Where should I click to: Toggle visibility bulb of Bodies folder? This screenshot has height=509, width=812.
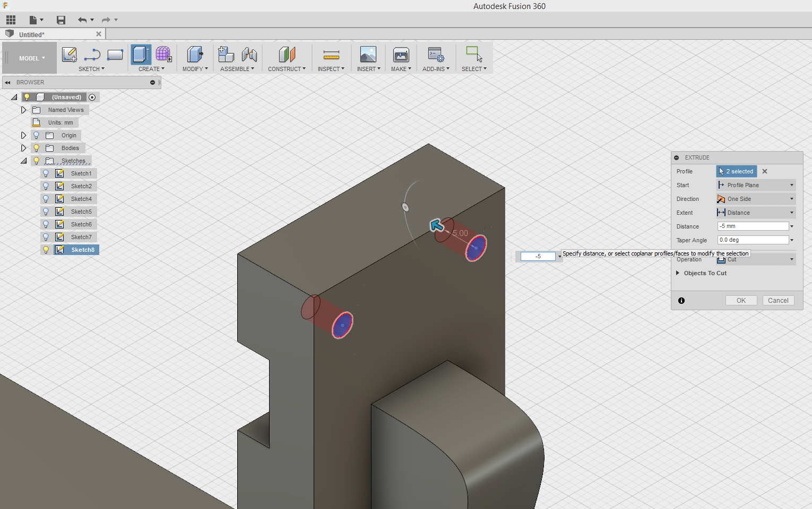(x=37, y=148)
